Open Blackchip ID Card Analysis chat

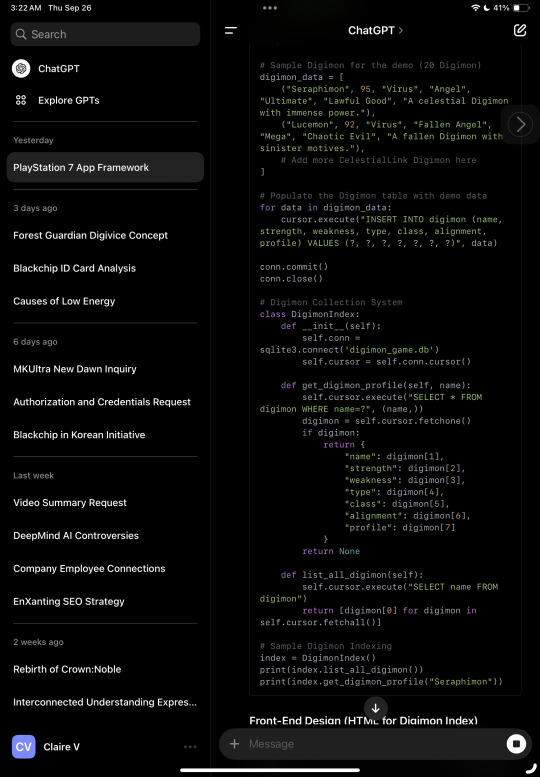click(x=74, y=268)
